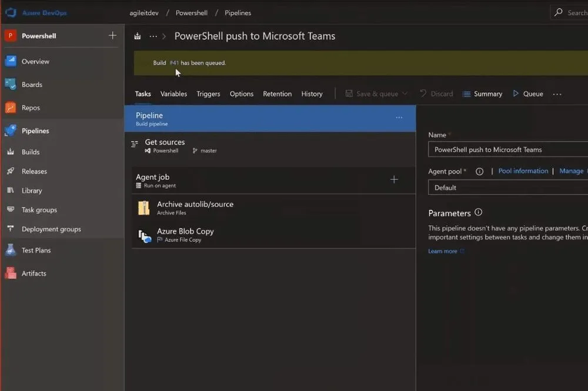Click the plus icon next to Powershell project
The width and height of the screenshot is (588, 391).
click(112, 36)
